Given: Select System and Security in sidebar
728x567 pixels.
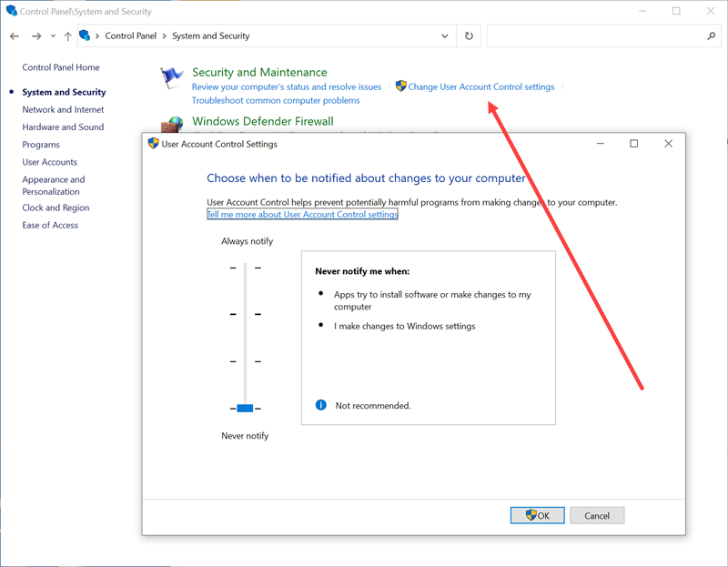Looking at the screenshot, I should (64, 92).
